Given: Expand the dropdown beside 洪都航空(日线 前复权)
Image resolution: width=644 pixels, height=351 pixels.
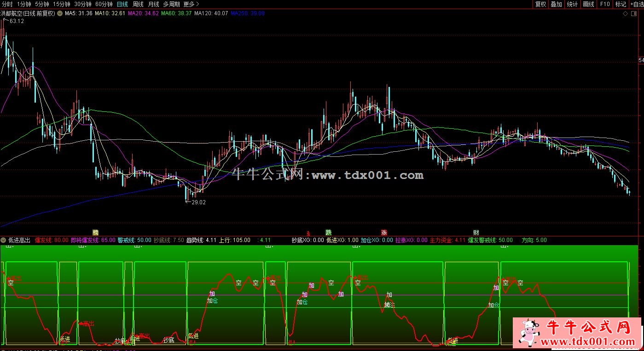Looking at the screenshot, I should point(59,14).
